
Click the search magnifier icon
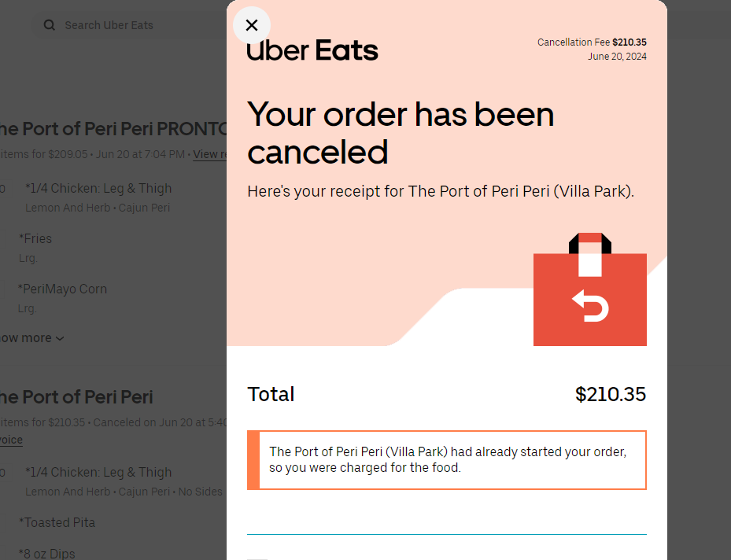click(50, 25)
